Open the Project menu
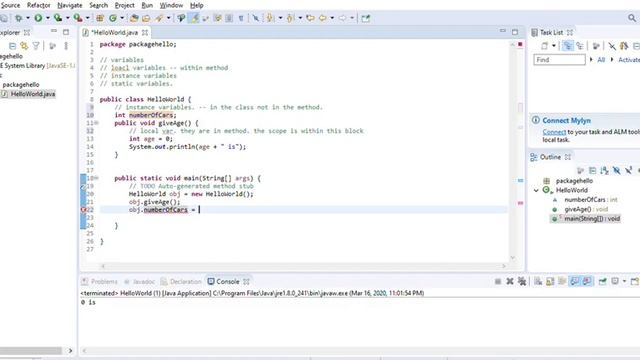Viewport: 640px width, 360px height. pyautogui.click(x=124, y=5)
